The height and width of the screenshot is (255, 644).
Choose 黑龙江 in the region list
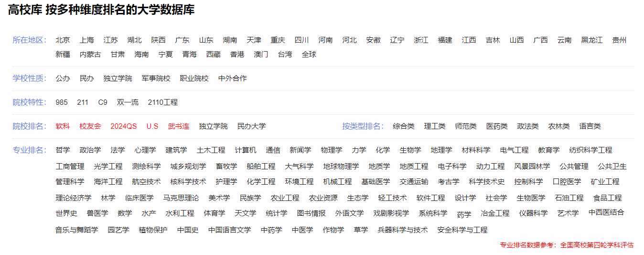click(x=591, y=40)
